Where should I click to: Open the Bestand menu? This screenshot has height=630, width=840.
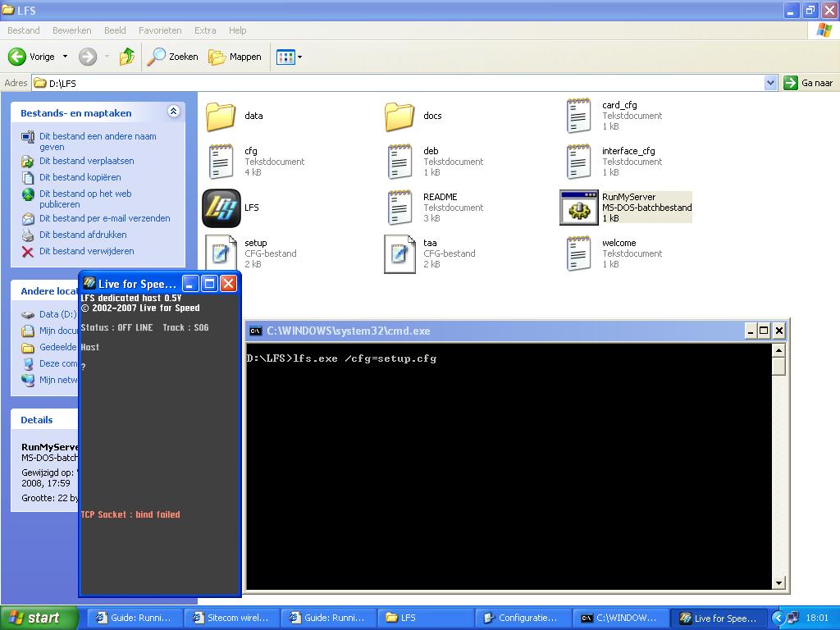[24, 30]
